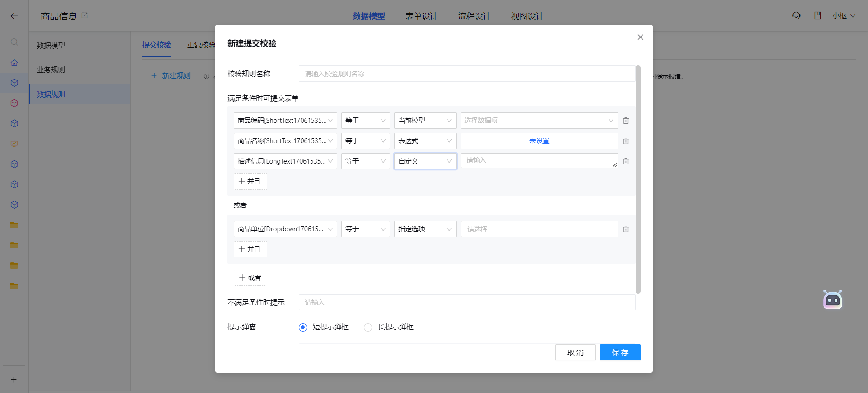Click the 请选择 option selector field
This screenshot has width=868, height=393.
[539, 229]
